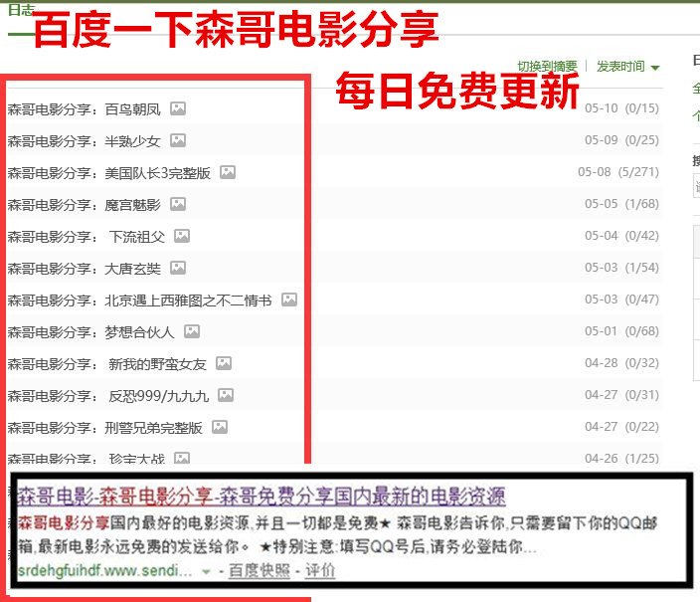Open the post 森哥电影分享: 新我的野蛮女友
Image resolution: width=700 pixels, height=602 pixels.
pyautogui.click(x=107, y=364)
